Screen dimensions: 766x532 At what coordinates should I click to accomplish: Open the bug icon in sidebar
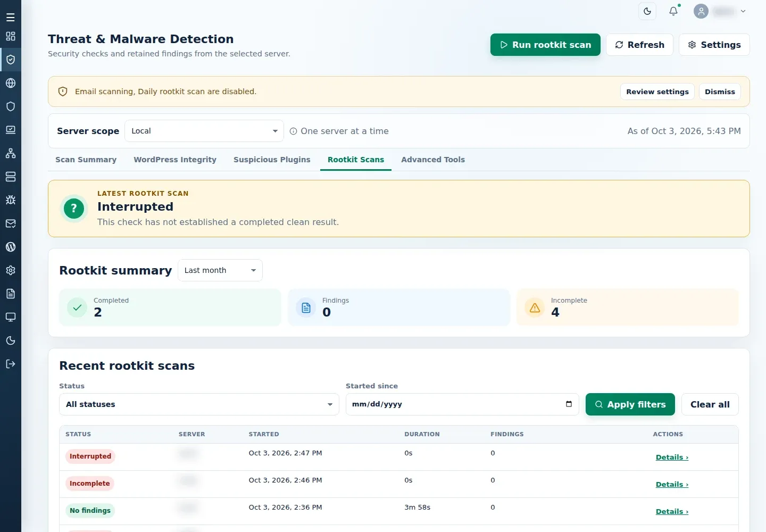[10, 200]
